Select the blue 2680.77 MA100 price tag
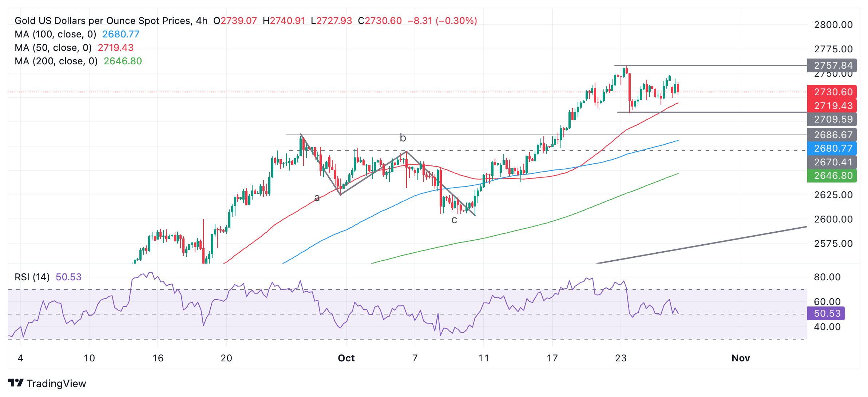 [x=832, y=148]
